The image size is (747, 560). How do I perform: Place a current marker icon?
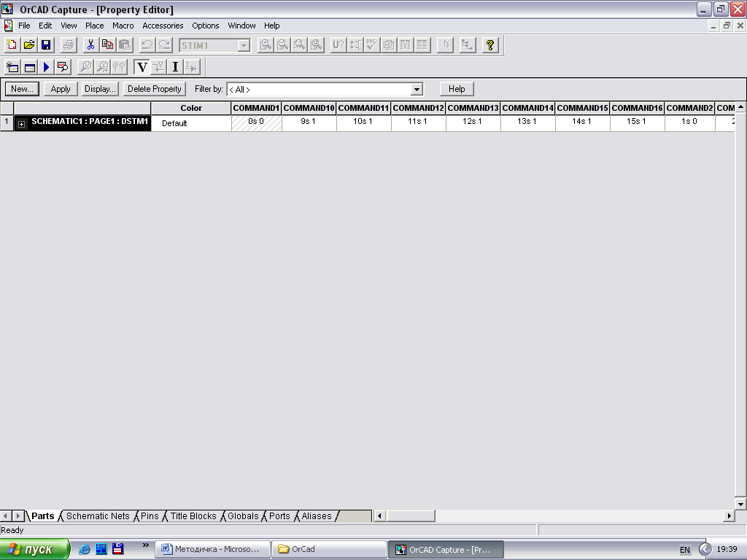pos(102,67)
